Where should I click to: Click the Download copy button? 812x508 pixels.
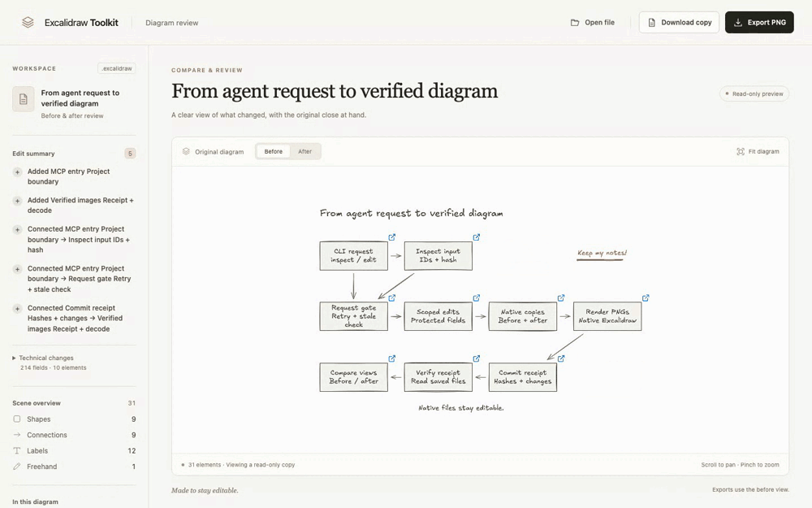coord(679,22)
